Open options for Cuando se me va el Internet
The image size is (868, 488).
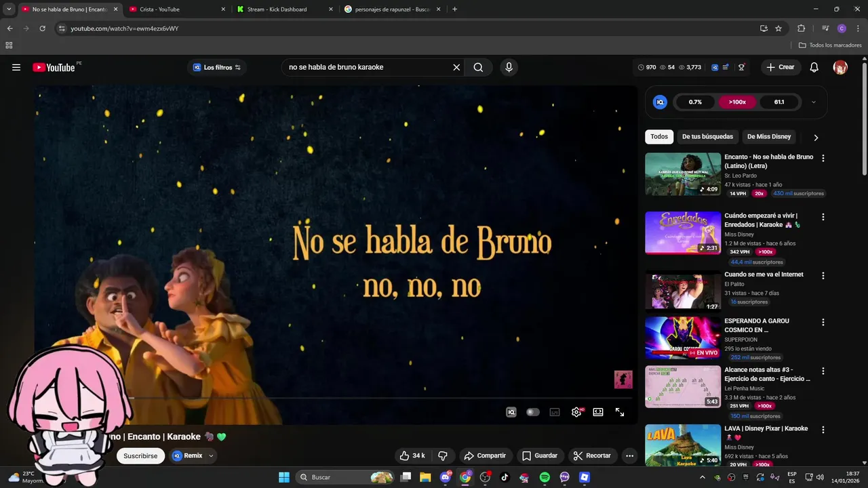tap(823, 276)
